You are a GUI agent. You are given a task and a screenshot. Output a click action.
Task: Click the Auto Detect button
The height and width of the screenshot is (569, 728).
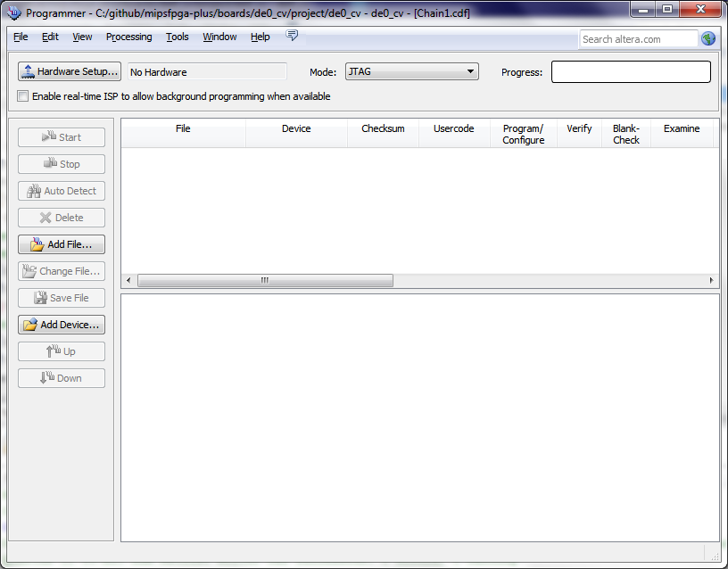coord(62,191)
